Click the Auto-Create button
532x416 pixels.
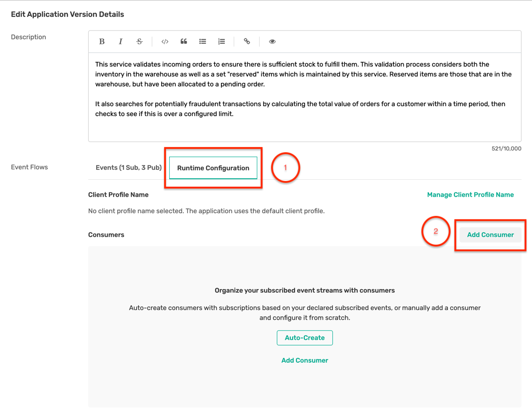click(x=304, y=338)
